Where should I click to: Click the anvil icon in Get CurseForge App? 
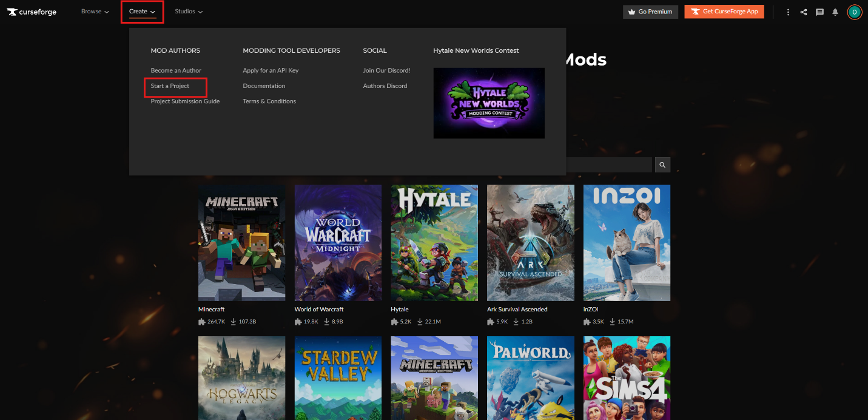pyautogui.click(x=695, y=12)
